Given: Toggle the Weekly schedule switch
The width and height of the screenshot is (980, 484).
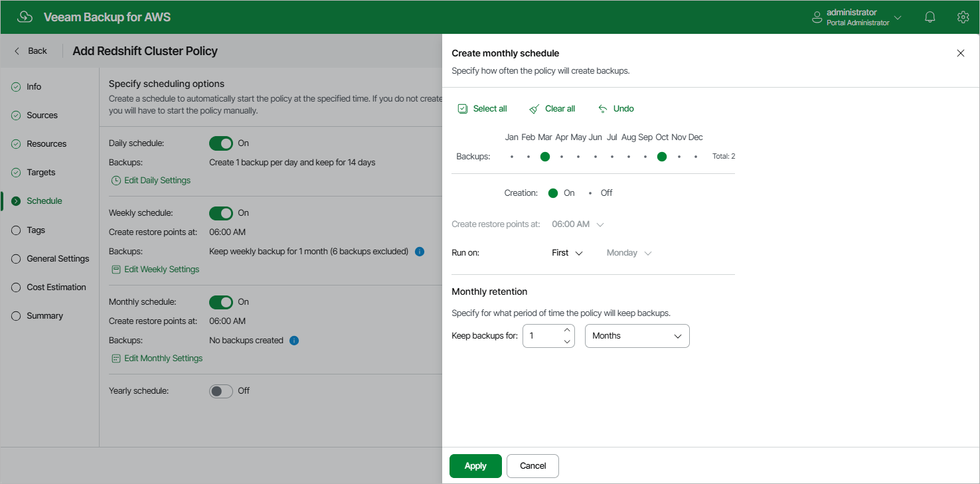Looking at the screenshot, I should pyautogui.click(x=221, y=213).
